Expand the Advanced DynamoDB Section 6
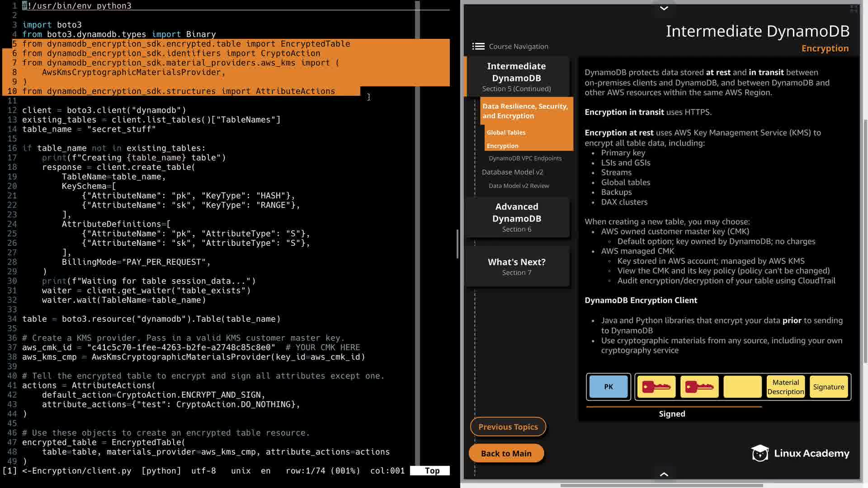Screen dimensions: 868x488 pos(517,217)
